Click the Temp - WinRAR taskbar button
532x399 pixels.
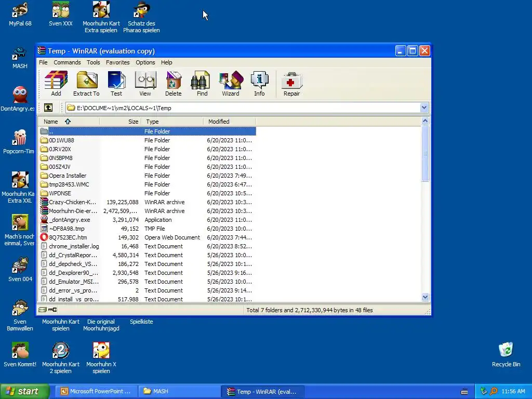(262, 391)
